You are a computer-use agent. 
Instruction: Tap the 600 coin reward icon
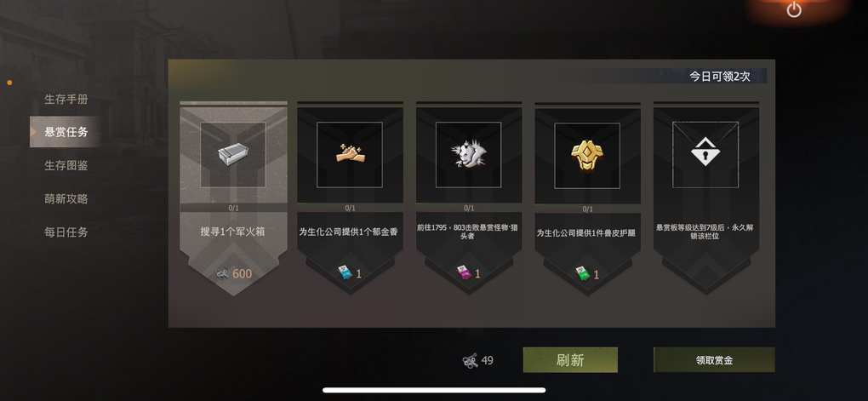223,273
